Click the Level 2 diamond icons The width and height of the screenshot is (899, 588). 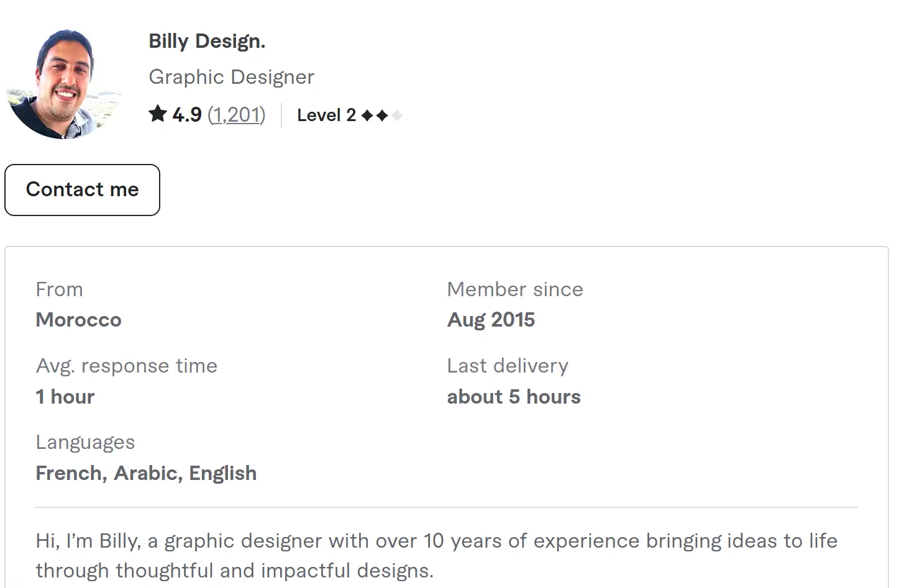pos(375,115)
